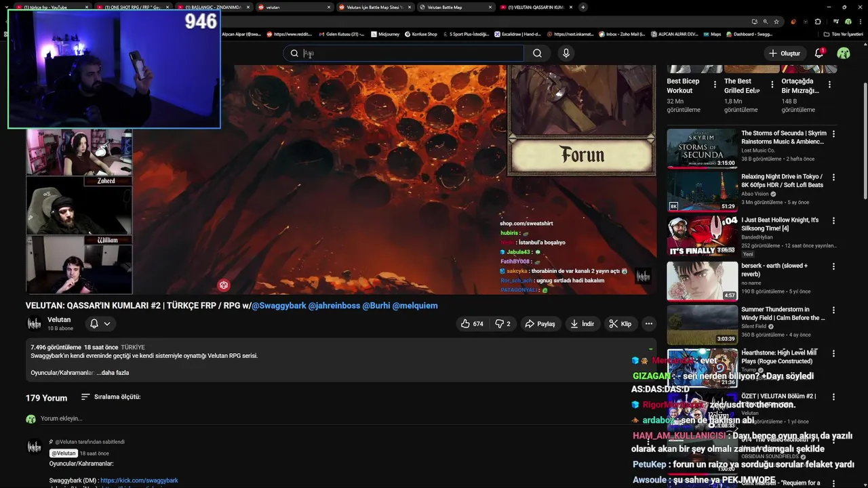Image resolution: width=868 pixels, height=488 pixels.
Task: Open the Inbox - Zoho Mail bookmark
Action: click(621, 34)
